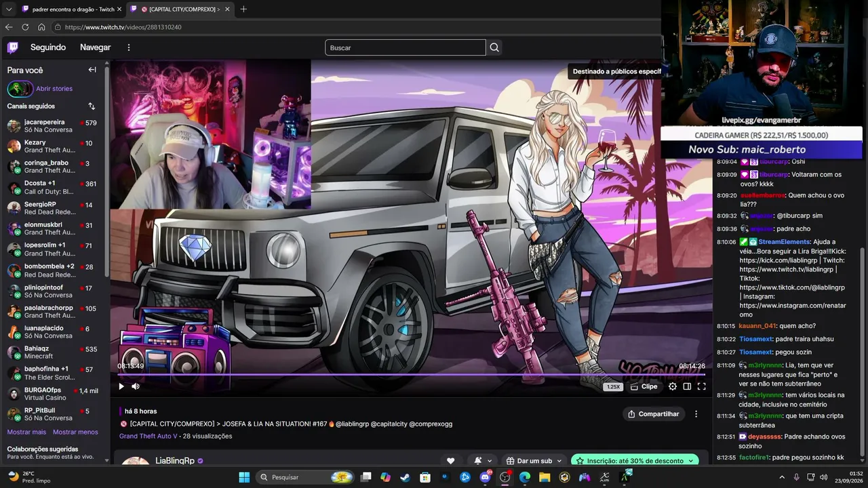Change the 1.25X playback speed

(613, 386)
